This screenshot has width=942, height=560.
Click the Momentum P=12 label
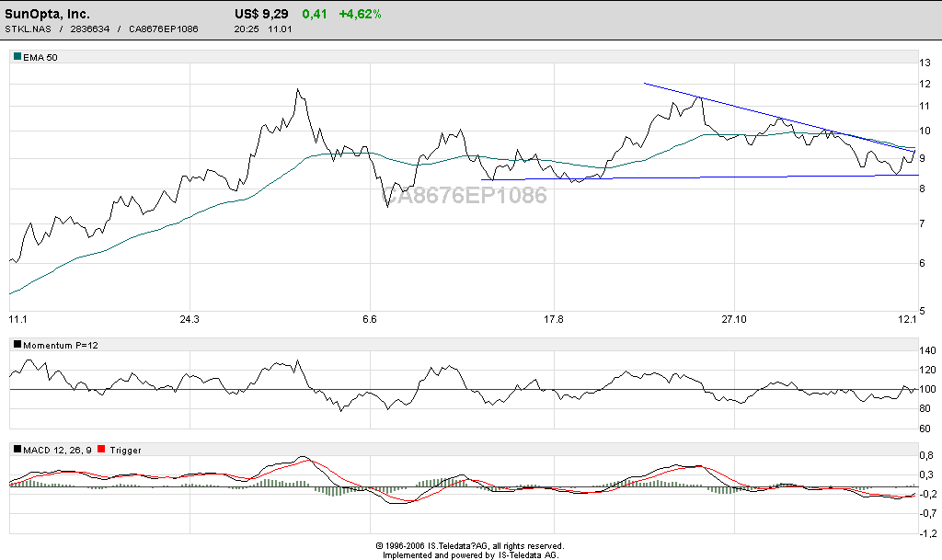61,345
